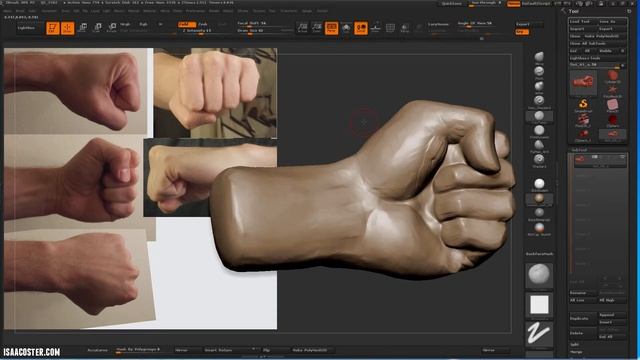
Task: Click the QuickSave button
Action: pos(452,4)
